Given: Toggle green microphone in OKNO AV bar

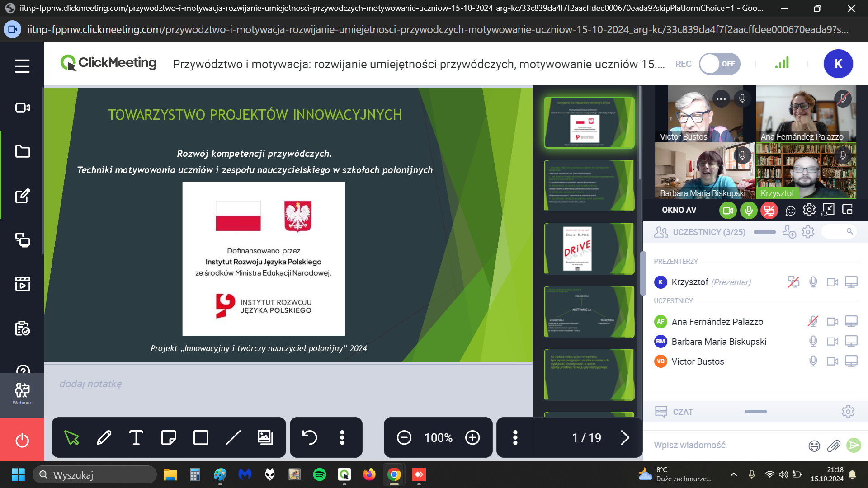Looking at the screenshot, I should 749,211.
